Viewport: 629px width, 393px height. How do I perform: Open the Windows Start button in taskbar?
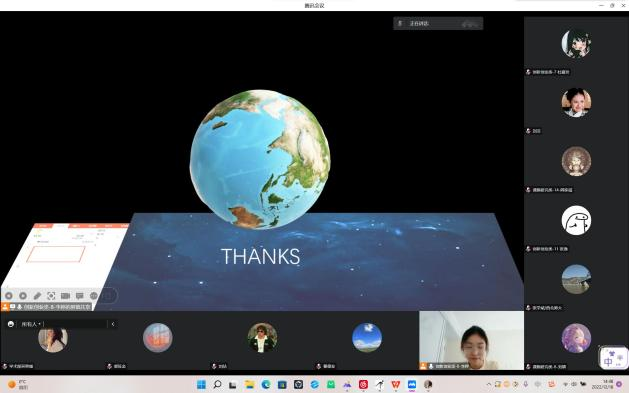pyautogui.click(x=201, y=385)
